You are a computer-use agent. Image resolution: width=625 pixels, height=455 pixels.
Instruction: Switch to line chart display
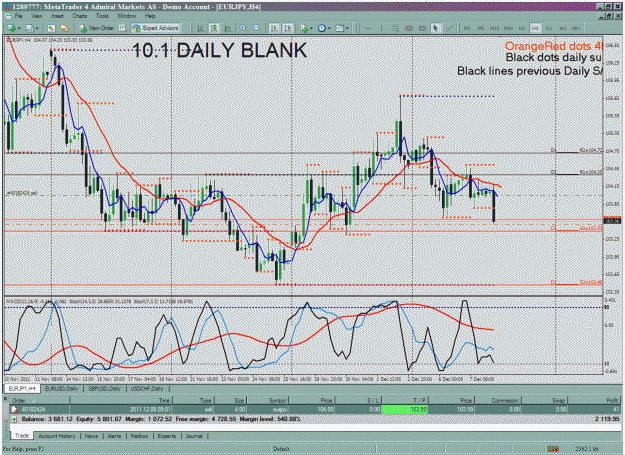[x=228, y=28]
